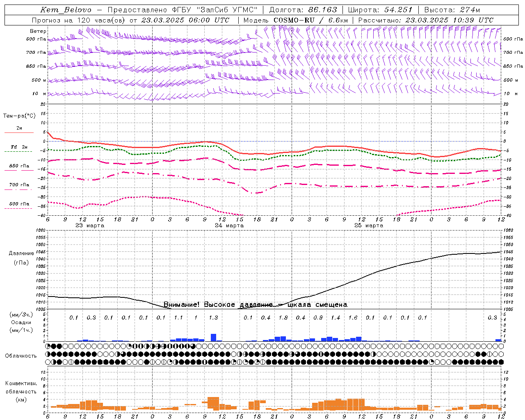Select the Облачность cloud cover label
The width and height of the screenshot is (525, 420).
pos(21,356)
